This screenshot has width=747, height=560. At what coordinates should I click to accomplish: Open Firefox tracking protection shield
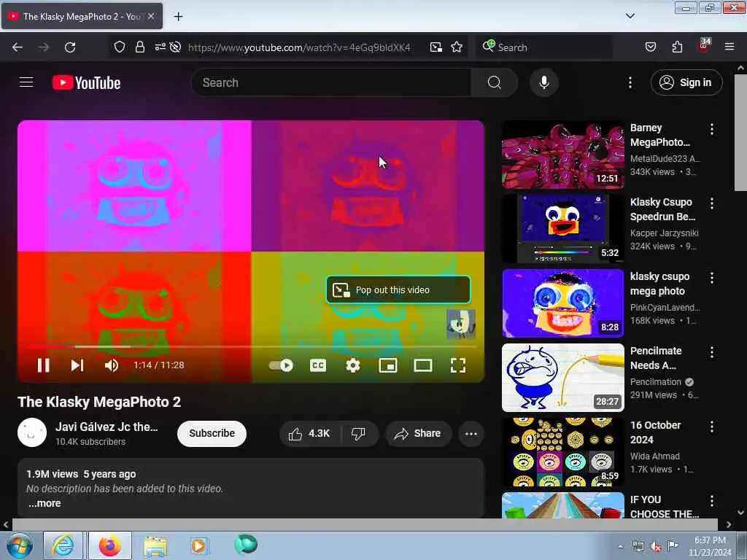coord(120,47)
